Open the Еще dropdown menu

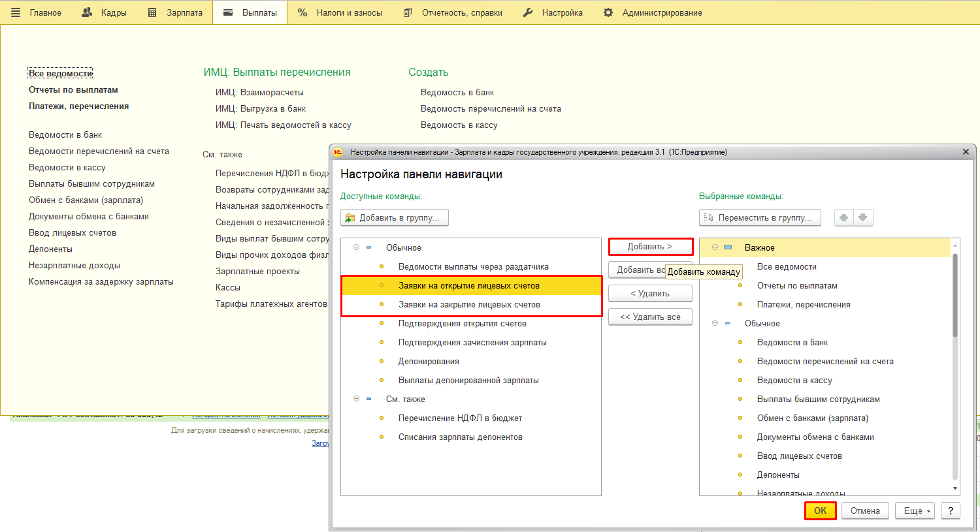coord(915,510)
